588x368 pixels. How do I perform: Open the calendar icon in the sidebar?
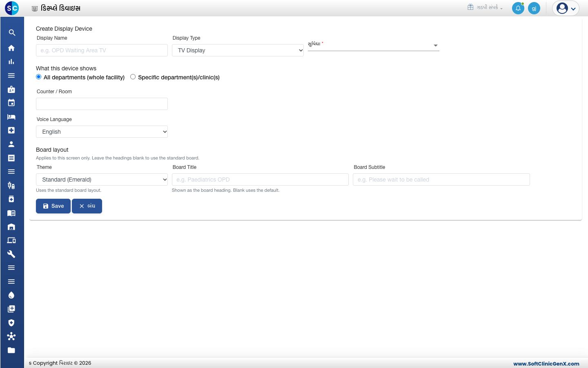11,103
